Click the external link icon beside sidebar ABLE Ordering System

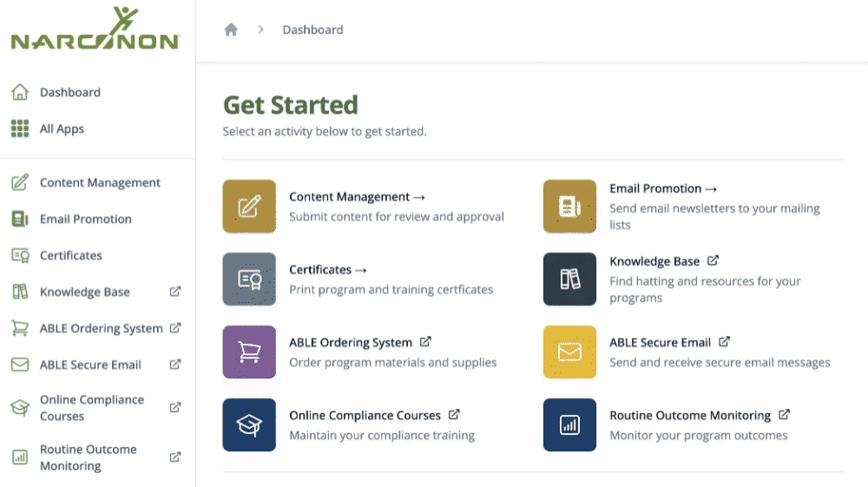coord(175,328)
